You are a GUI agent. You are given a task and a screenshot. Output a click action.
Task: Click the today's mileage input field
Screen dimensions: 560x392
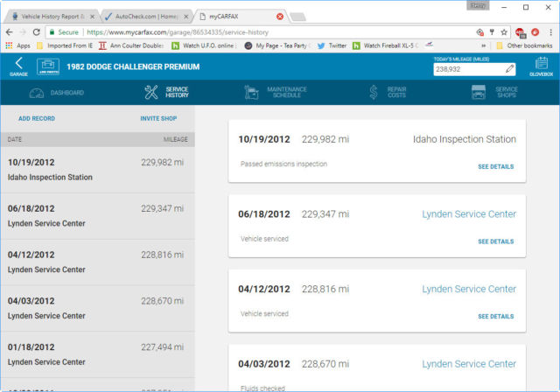466,68
